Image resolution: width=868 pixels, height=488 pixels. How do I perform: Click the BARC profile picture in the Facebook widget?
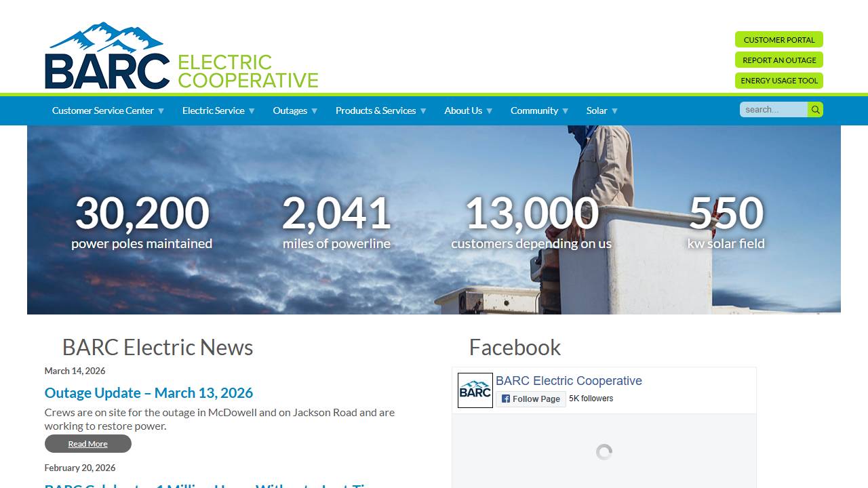pos(475,390)
